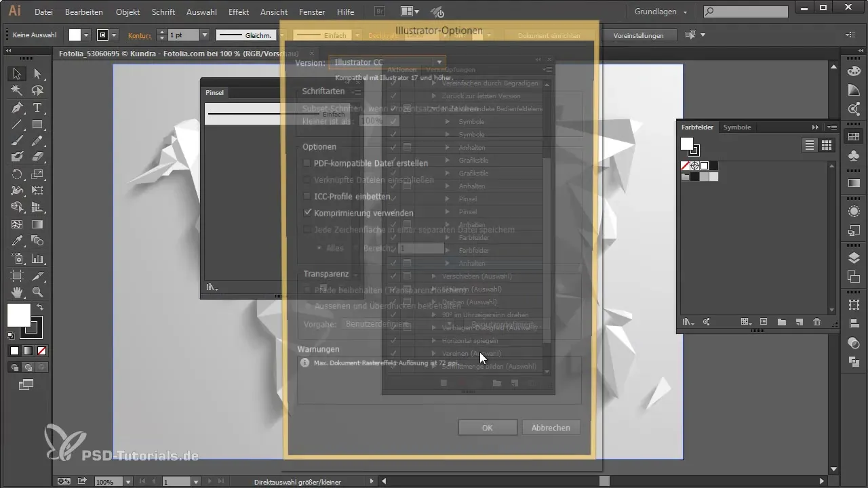This screenshot has width=868, height=488.
Task: Delete swatch via trash icon in Farbfelder
Action: (816, 322)
